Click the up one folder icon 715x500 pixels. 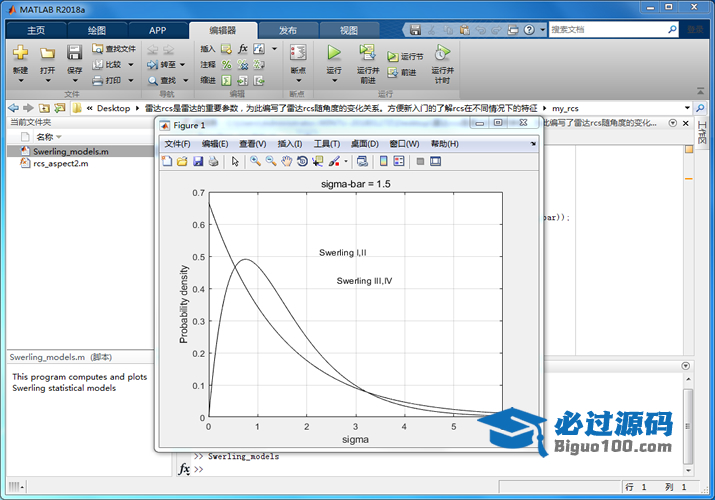click(x=44, y=108)
